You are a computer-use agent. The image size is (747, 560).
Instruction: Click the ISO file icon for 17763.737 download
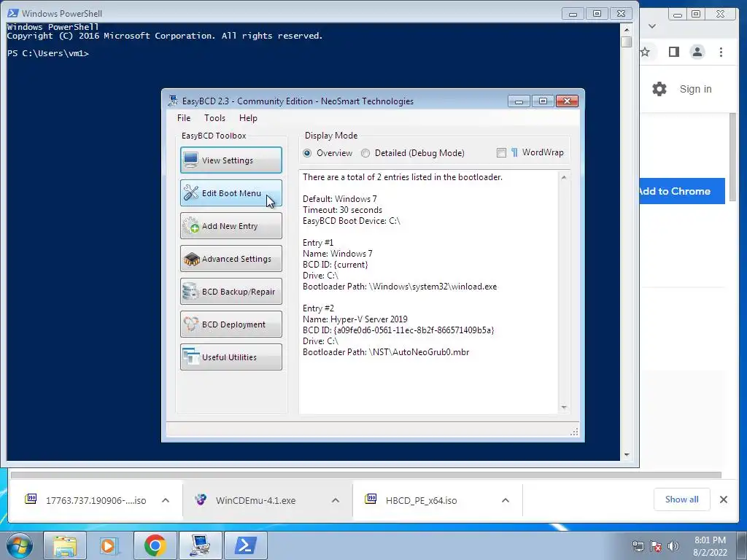point(31,499)
